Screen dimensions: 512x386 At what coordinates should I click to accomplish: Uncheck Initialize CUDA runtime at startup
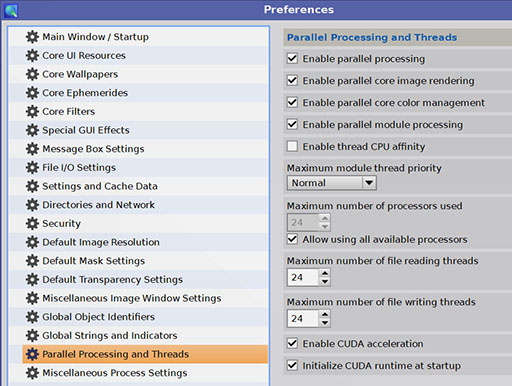click(292, 365)
